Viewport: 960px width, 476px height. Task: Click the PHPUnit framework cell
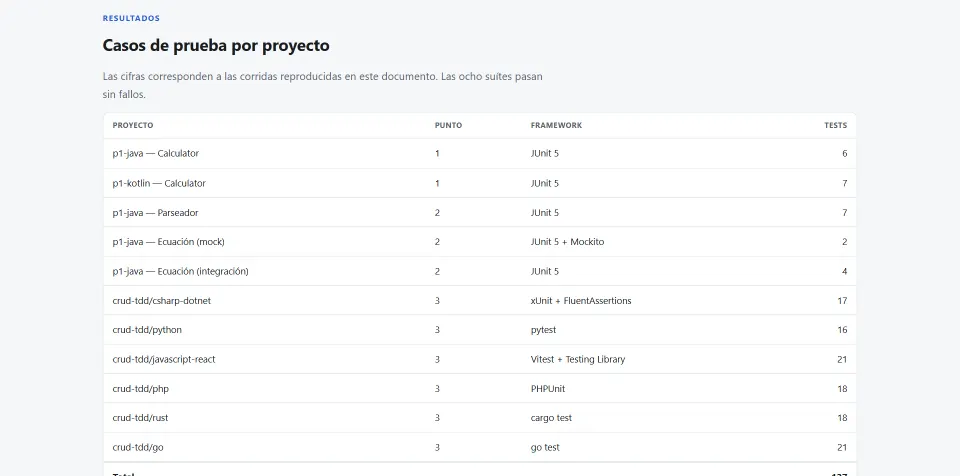click(x=548, y=388)
